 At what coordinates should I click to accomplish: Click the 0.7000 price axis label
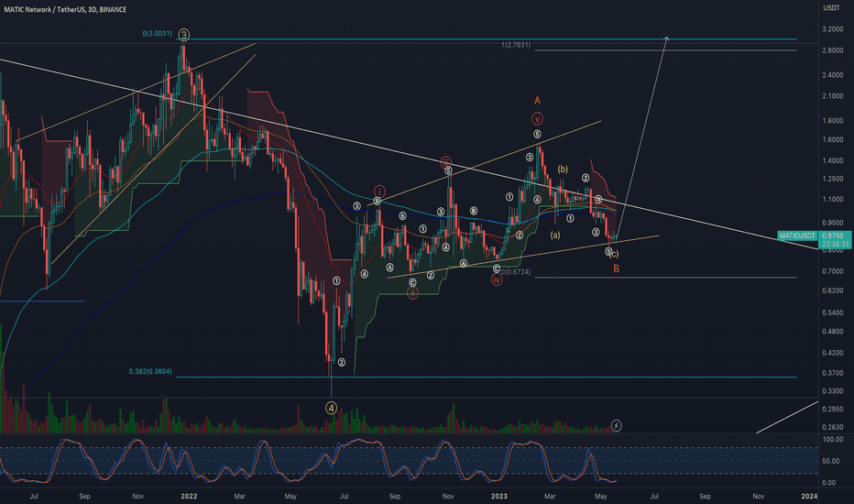click(x=833, y=271)
